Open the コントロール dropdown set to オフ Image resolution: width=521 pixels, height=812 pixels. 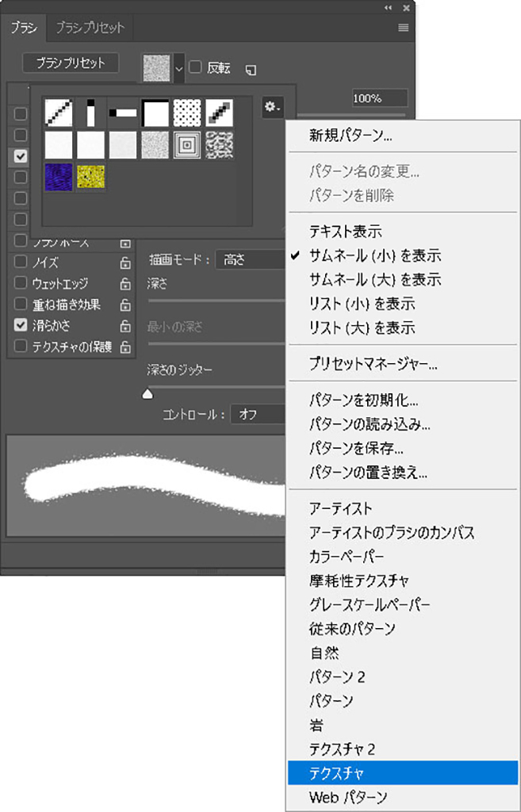pos(258,414)
